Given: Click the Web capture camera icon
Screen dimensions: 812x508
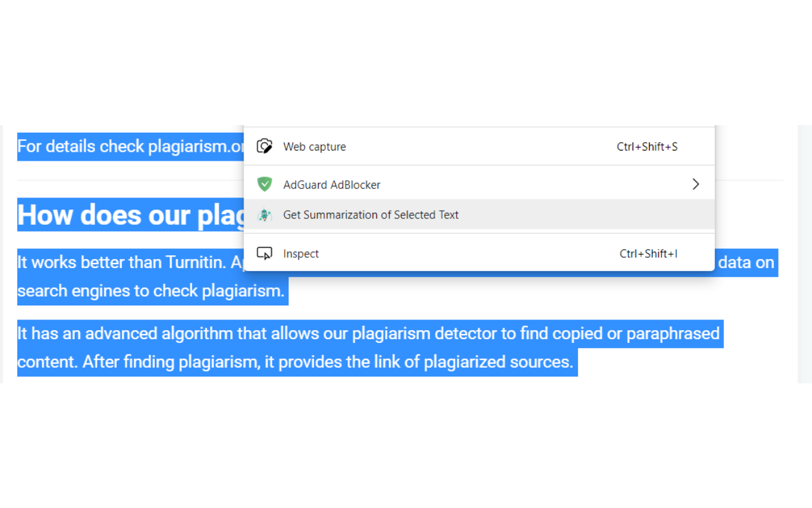Looking at the screenshot, I should click(265, 147).
